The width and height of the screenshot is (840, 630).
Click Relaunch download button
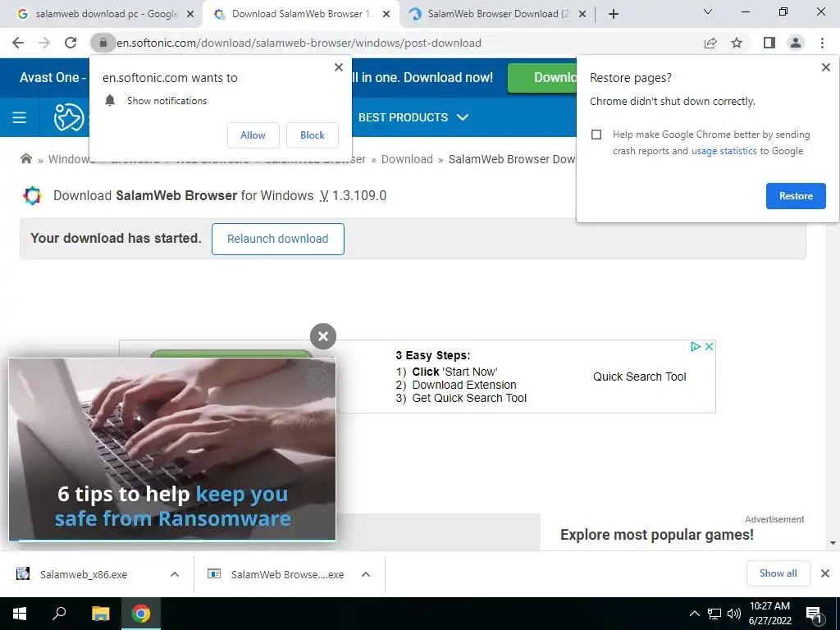click(x=277, y=239)
